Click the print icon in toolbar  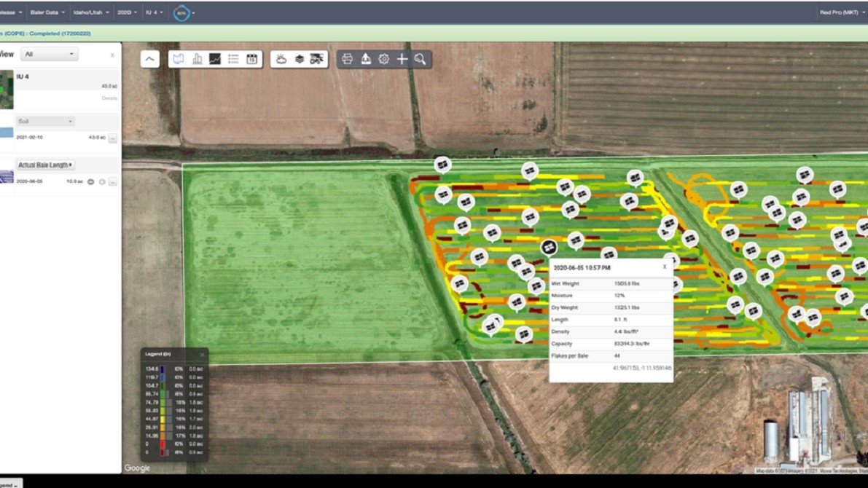click(x=348, y=60)
